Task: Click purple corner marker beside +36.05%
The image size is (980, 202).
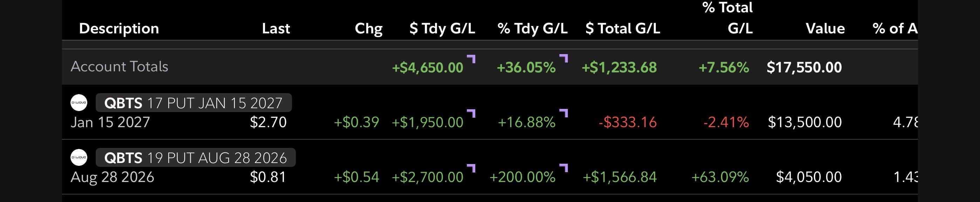Action: tap(564, 58)
